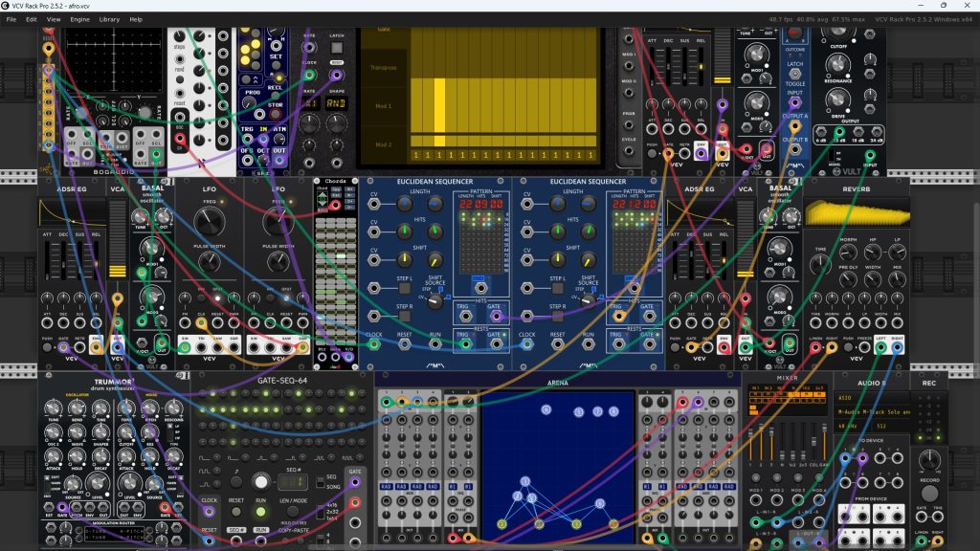The width and height of the screenshot is (980, 551).
Task: Click the PUSH button on the Reverb module
Action: coord(848,347)
